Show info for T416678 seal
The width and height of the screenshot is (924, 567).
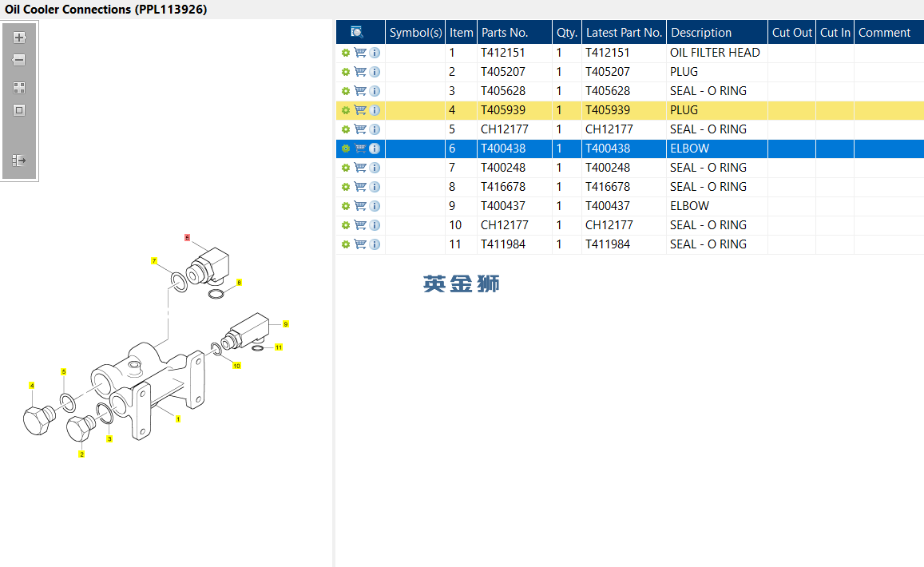[x=375, y=187]
